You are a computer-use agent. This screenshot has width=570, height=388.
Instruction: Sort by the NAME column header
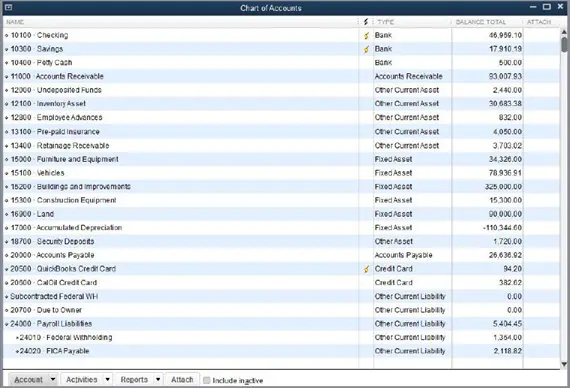(15, 22)
